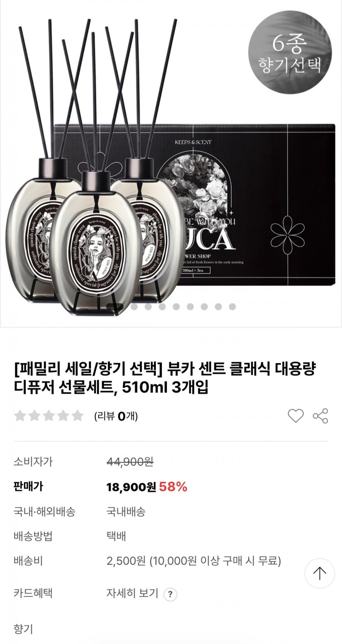Image resolution: width=342 pixels, height=644 pixels.
Task: Select the first rating star
Action: (x=20, y=416)
